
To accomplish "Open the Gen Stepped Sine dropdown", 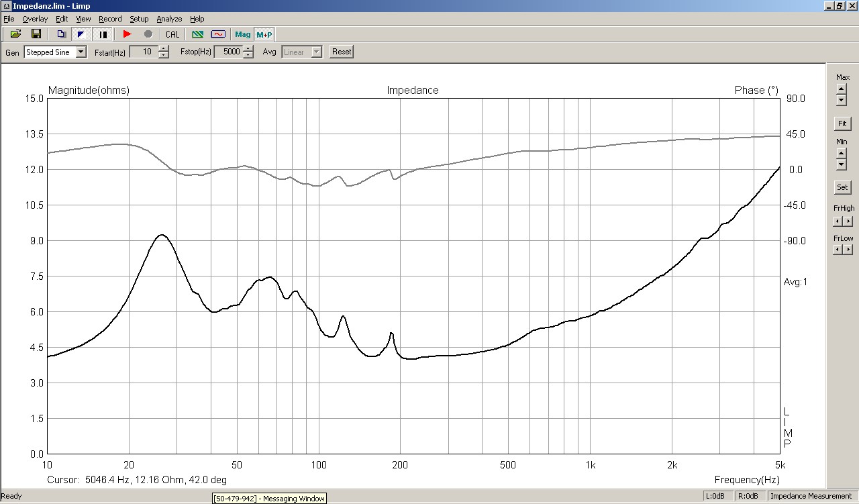I will pos(81,52).
